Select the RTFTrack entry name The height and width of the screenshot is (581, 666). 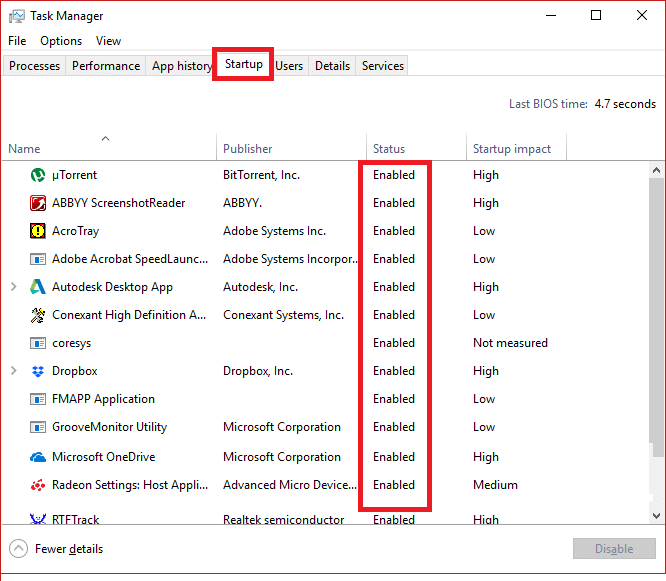click(75, 519)
